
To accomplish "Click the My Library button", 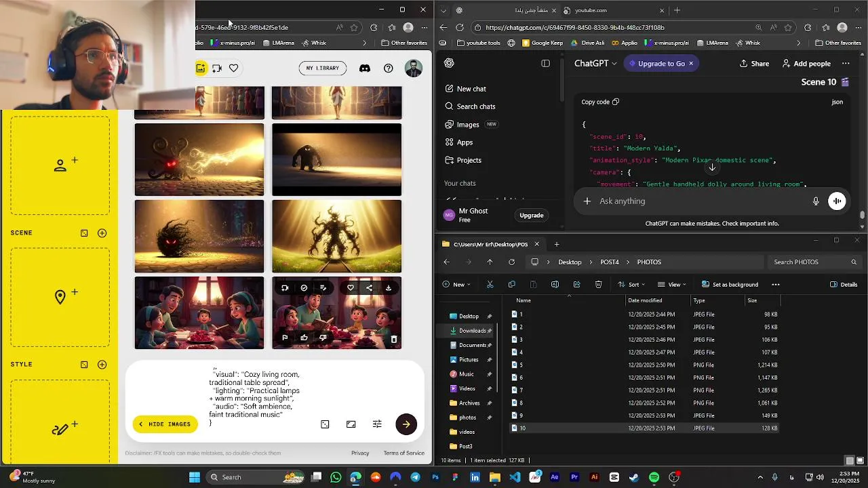I will pyautogui.click(x=322, y=68).
